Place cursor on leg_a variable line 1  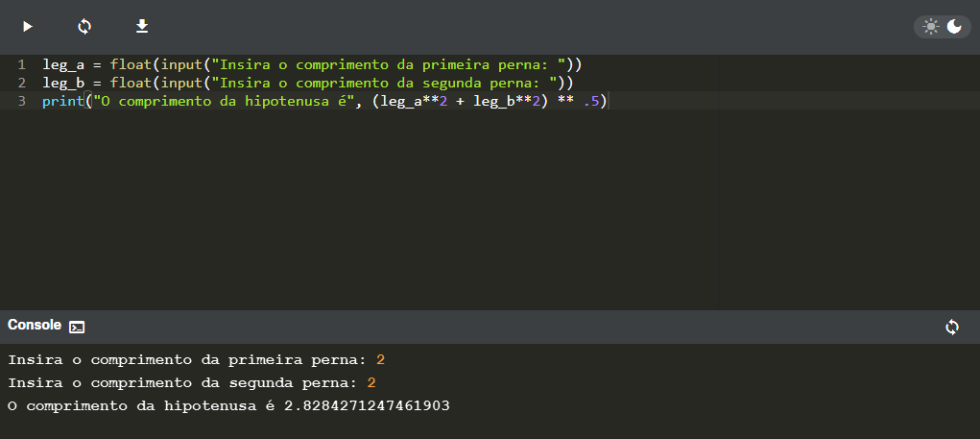point(63,64)
